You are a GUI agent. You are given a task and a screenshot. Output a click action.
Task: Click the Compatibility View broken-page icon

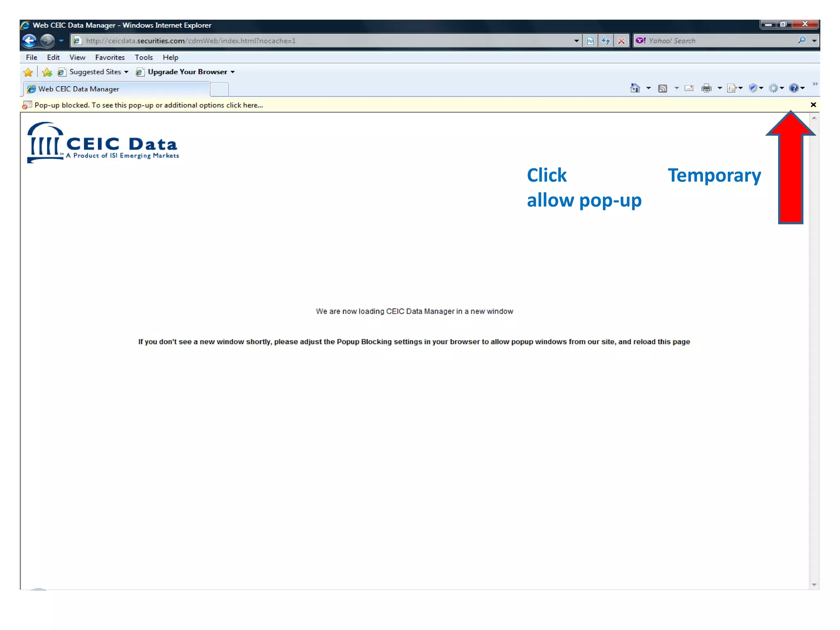[590, 41]
